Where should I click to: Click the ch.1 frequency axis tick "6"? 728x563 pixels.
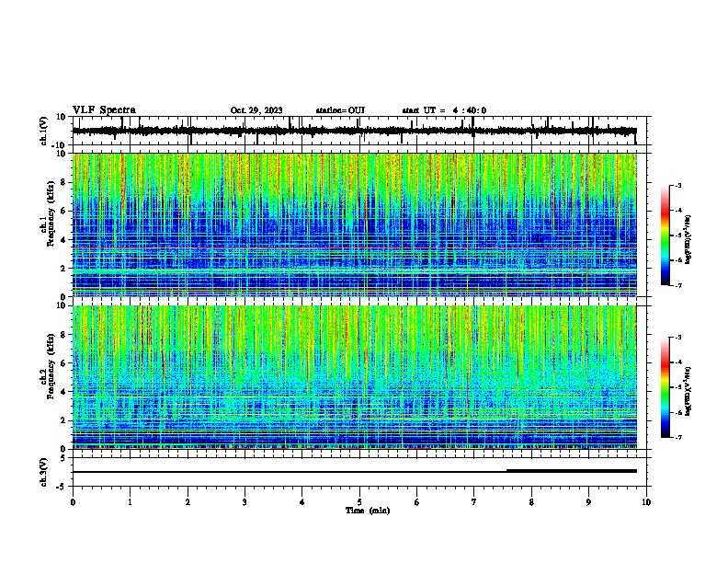click(x=64, y=211)
